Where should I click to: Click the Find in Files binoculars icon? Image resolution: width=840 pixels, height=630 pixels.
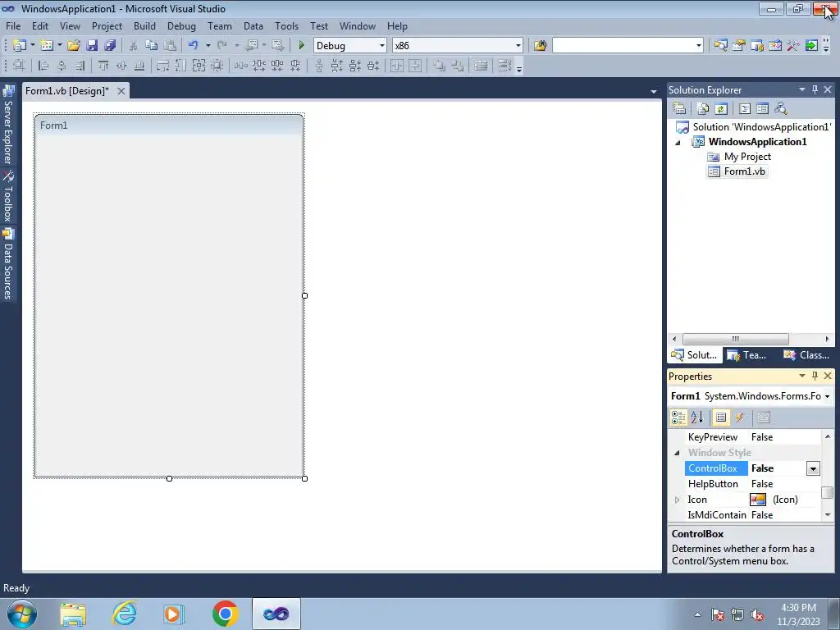[x=540, y=46]
